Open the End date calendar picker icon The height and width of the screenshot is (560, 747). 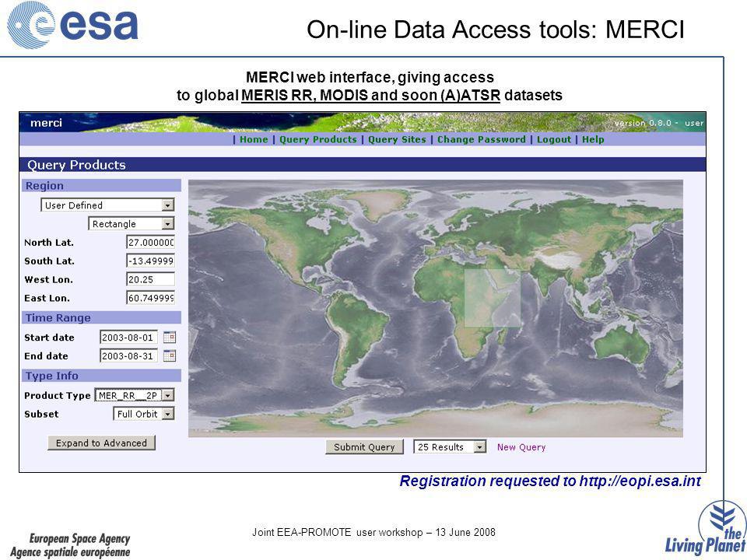pyautogui.click(x=170, y=356)
